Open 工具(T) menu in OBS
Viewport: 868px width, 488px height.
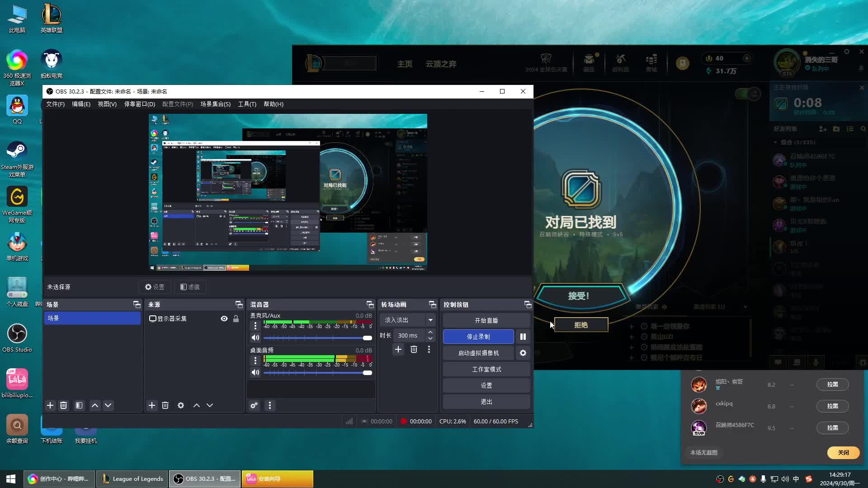click(247, 104)
